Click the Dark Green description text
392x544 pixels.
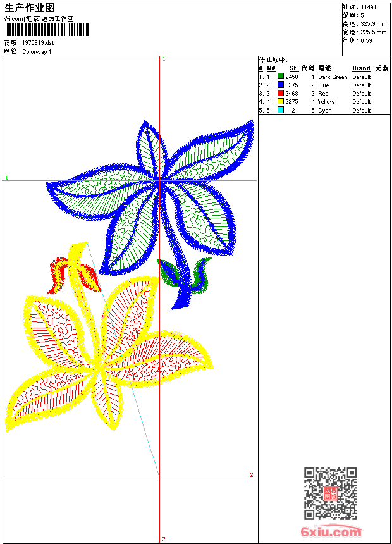pyautogui.click(x=333, y=77)
